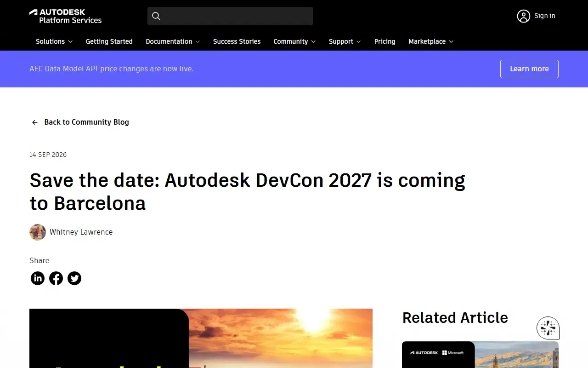Click the Learn more banner button

click(529, 69)
